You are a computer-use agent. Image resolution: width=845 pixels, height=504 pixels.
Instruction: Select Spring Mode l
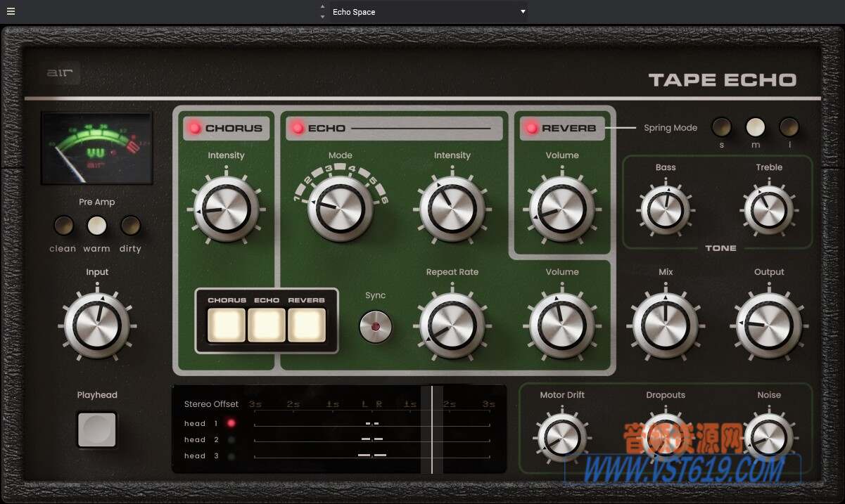(x=789, y=127)
